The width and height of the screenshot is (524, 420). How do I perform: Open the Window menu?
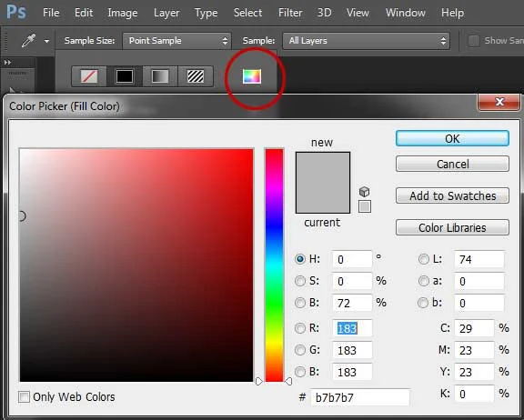(x=406, y=13)
